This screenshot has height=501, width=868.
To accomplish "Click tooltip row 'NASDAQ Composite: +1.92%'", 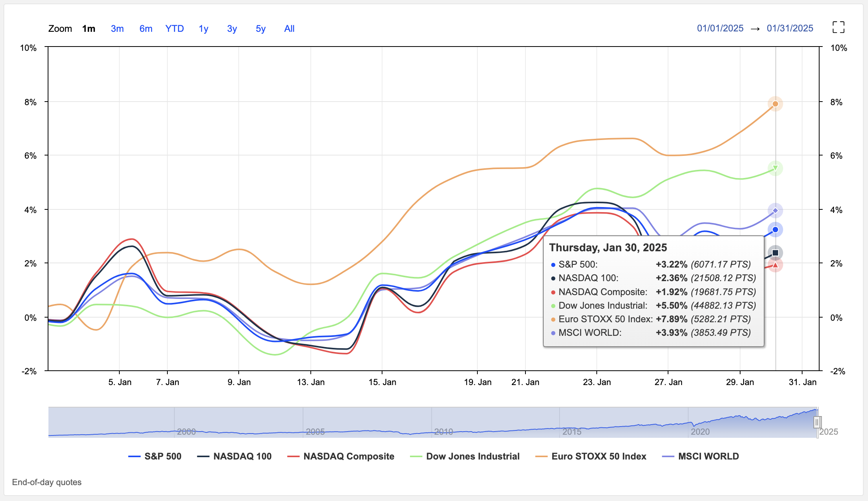I will click(653, 292).
